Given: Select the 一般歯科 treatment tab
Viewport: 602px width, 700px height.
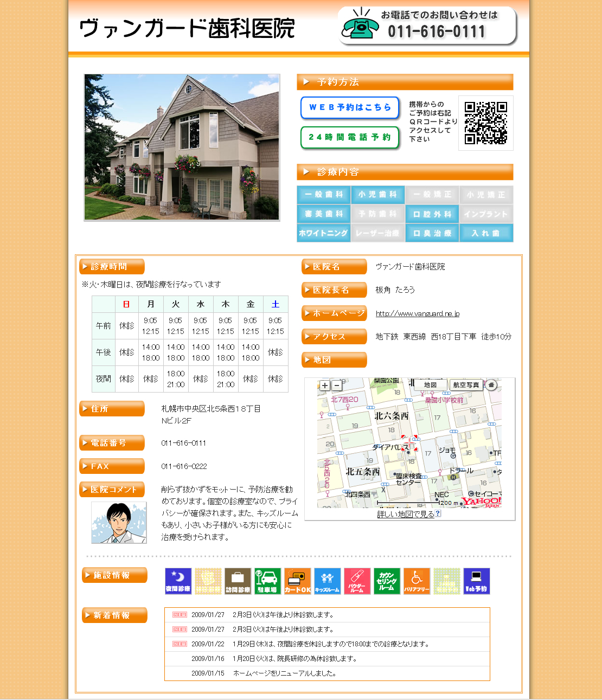Looking at the screenshot, I should coord(324,195).
